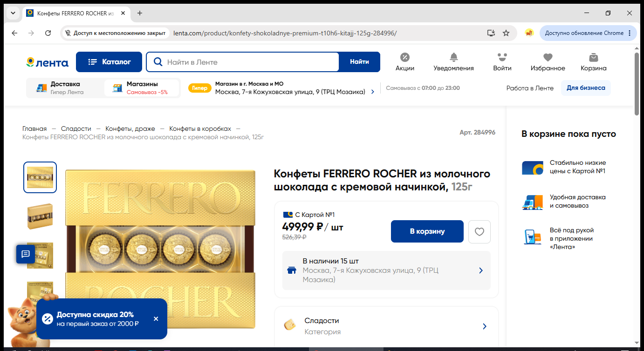Open Работа в Ленте link
This screenshot has height=351, width=644.
530,88
